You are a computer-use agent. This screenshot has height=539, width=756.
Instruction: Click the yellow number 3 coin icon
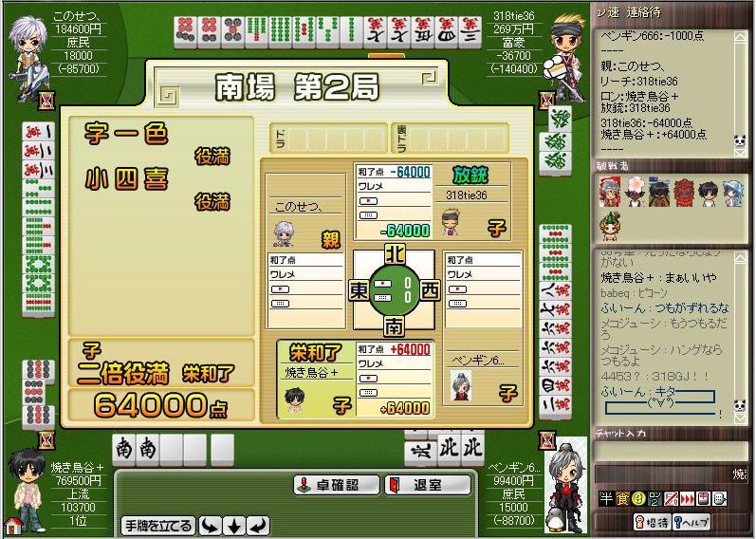click(x=638, y=498)
